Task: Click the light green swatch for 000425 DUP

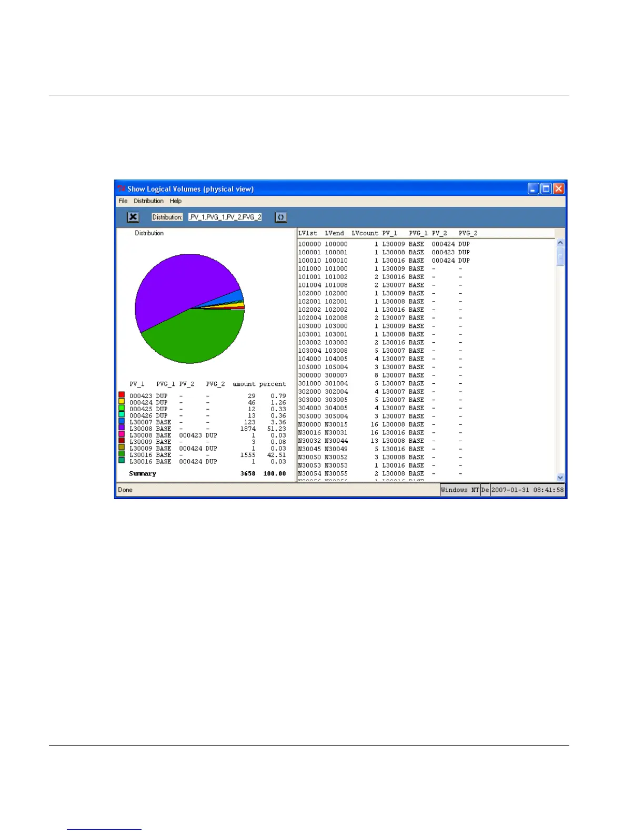Action: tap(122, 408)
